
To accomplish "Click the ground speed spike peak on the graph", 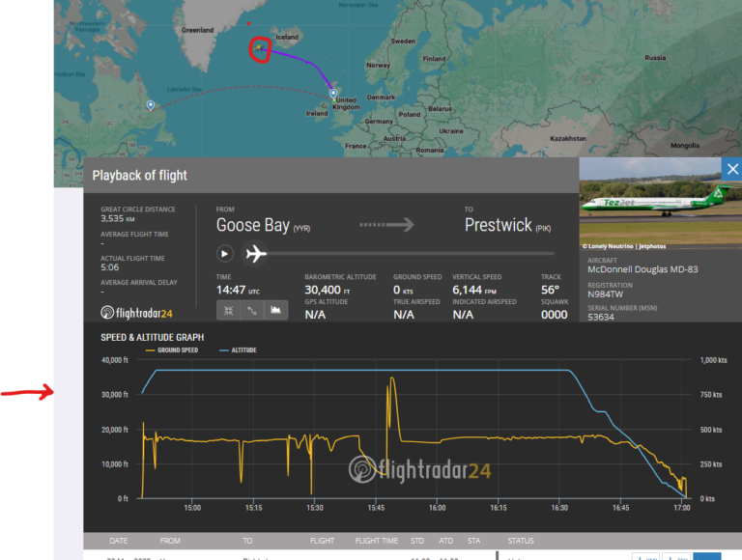I will 392,378.
